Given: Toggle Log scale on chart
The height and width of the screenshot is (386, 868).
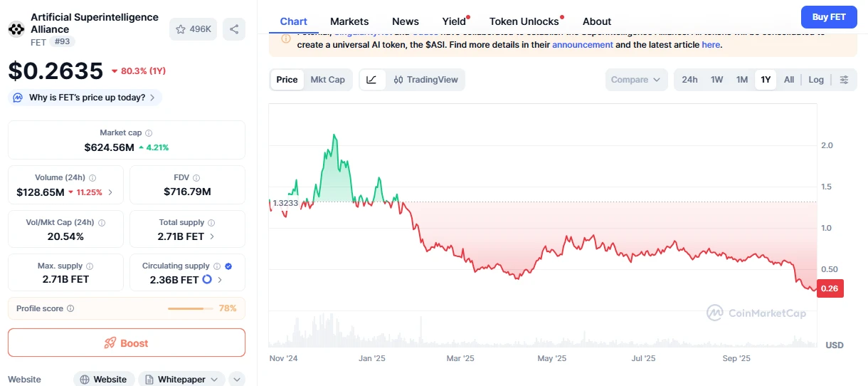Looking at the screenshot, I should point(816,80).
